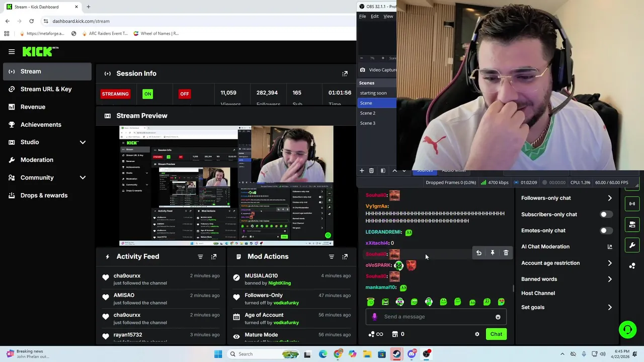Screen dimensions: 644x362
Task: Click the Kick logo
Action: tap(40, 51)
